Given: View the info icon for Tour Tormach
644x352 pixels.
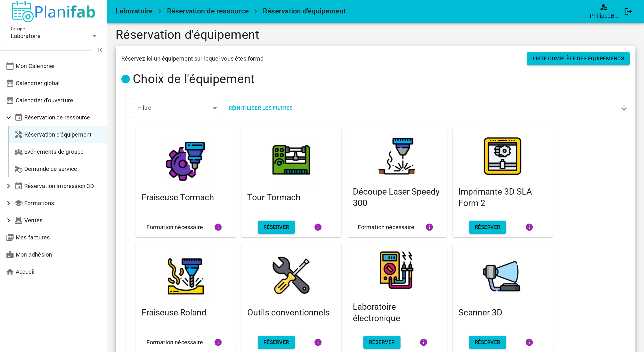Looking at the screenshot, I should (x=318, y=227).
